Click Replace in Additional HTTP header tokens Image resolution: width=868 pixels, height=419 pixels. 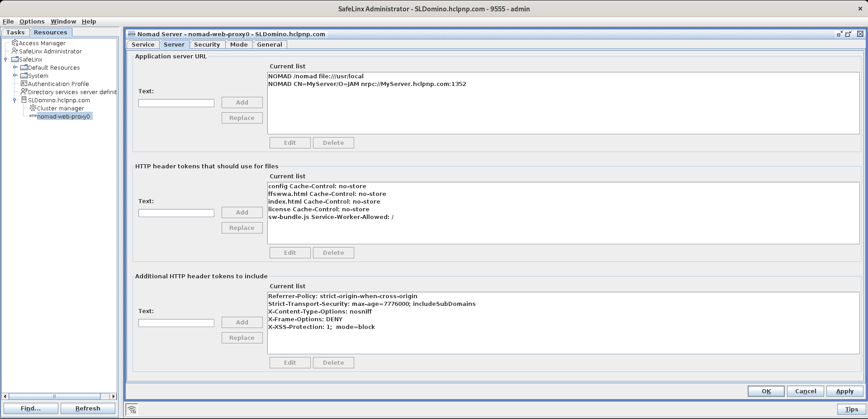[x=242, y=338]
